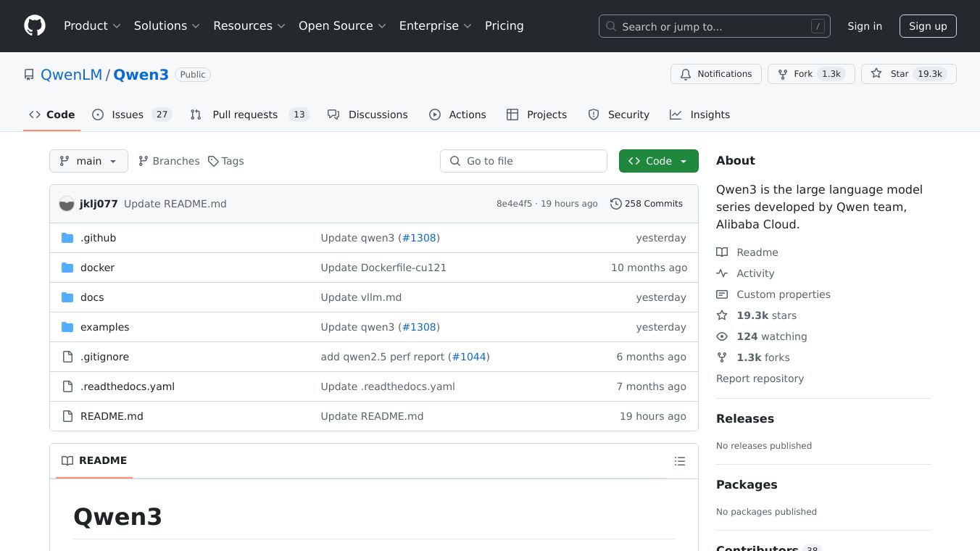
Task: Switch to the Issues tab
Action: coord(131,115)
